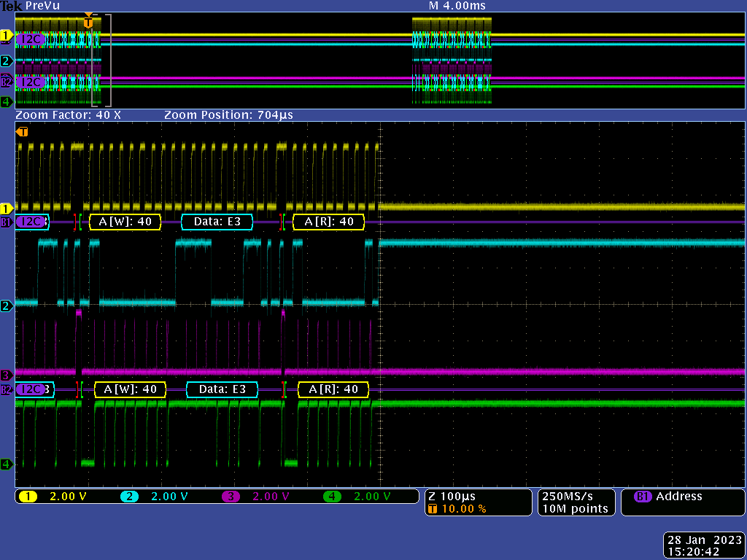The width and height of the screenshot is (747, 560).
Task: Select the channel 3 ground marker in the zoom view
Action: [6, 375]
